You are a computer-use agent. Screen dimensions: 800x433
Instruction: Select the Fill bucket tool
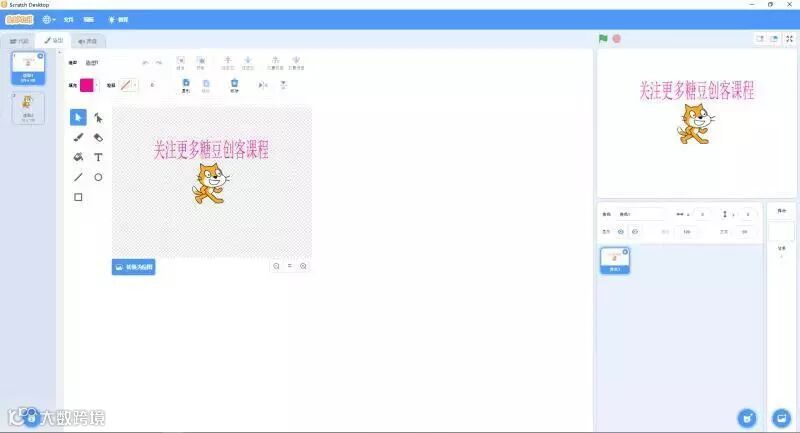click(78, 157)
